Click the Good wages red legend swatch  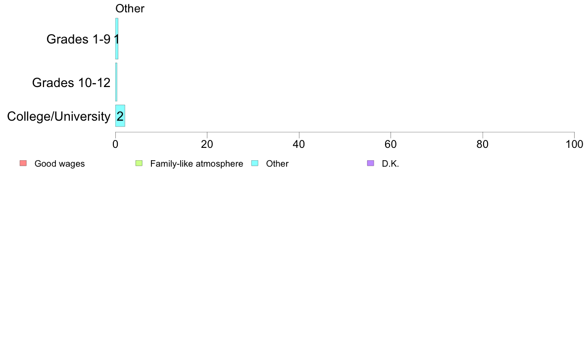point(23,163)
